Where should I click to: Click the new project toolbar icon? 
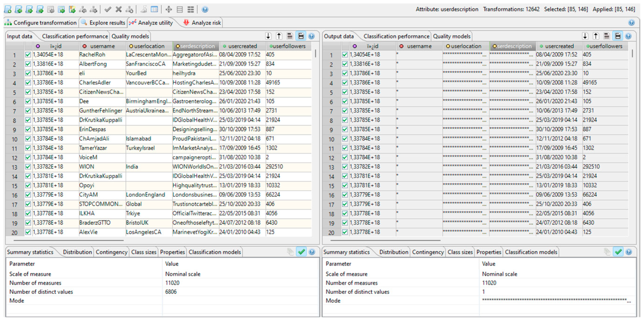coord(8,10)
